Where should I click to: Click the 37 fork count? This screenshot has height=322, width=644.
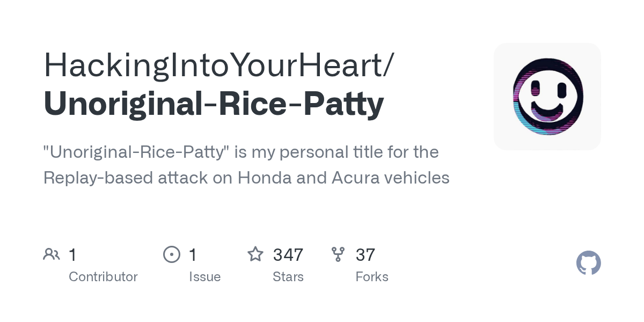(365, 254)
